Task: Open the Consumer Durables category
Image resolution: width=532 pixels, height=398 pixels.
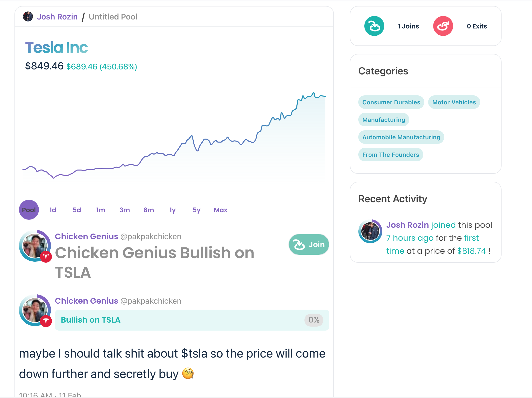Action: pos(391,102)
